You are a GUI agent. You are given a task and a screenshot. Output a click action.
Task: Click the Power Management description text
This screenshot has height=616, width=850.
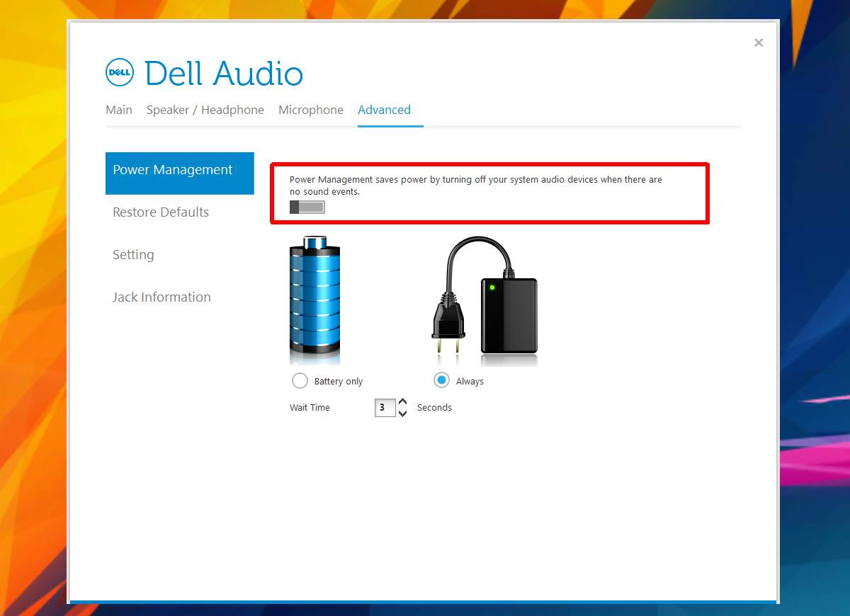[x=476, y=186]
